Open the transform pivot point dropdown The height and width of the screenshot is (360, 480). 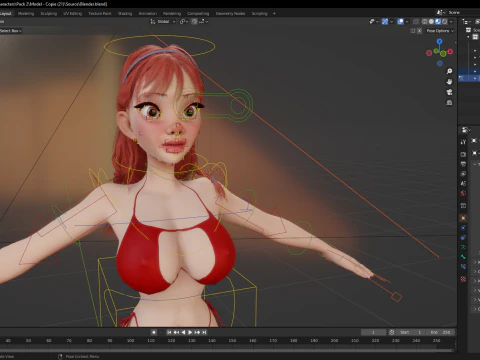(x=184, y=22)
